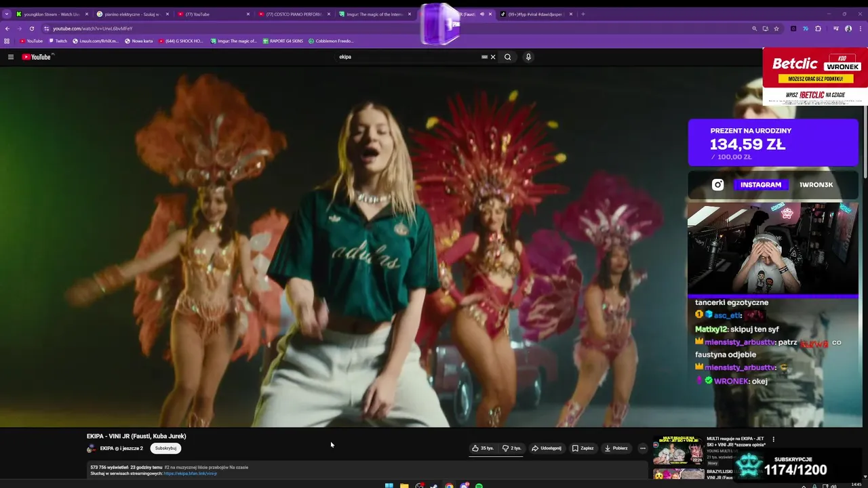Screen dimensions: 868x488
Task: Open the 'MULTI reaguje na EKIPA' thumbnail
Action: tap(678, 451)
